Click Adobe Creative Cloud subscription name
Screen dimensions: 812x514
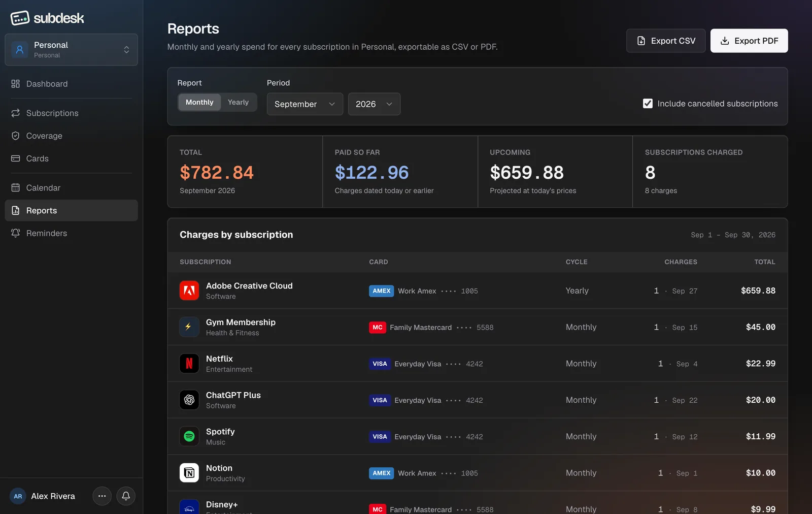coord(249,286)
